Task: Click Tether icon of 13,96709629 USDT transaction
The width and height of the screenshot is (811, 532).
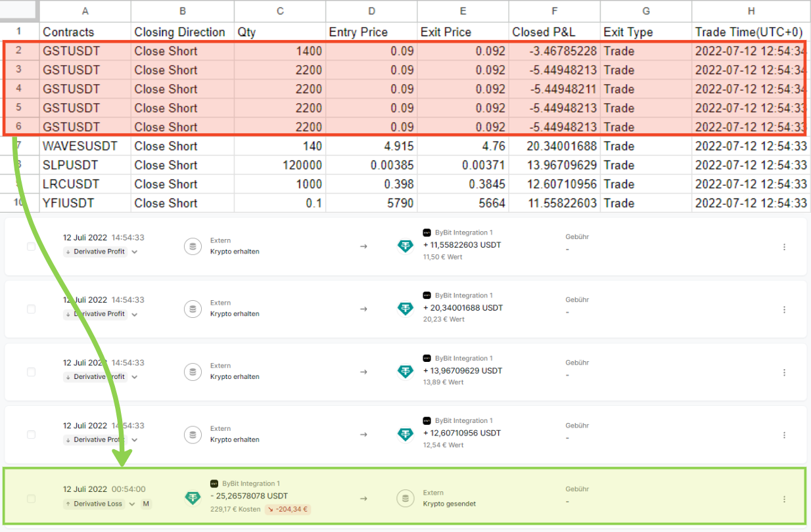Action: [x=405, y=371]
